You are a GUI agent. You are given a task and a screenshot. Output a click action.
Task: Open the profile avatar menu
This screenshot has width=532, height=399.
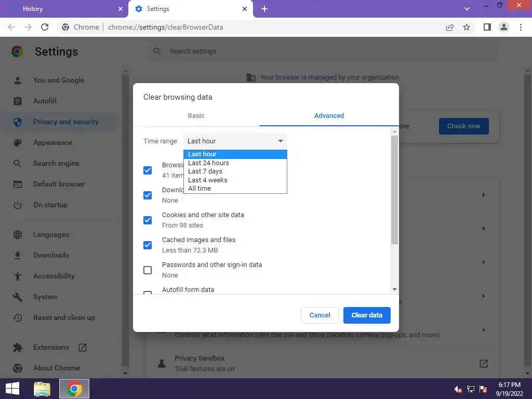(504, 27)
